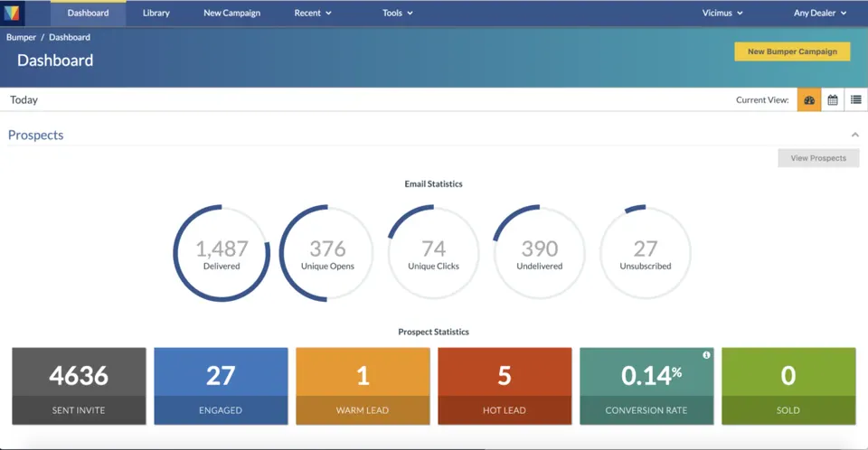Image resolution: width=868 pixels, height=450 pixels.
Task: Open the Sold green tile
Action: [x=788, y=387]
